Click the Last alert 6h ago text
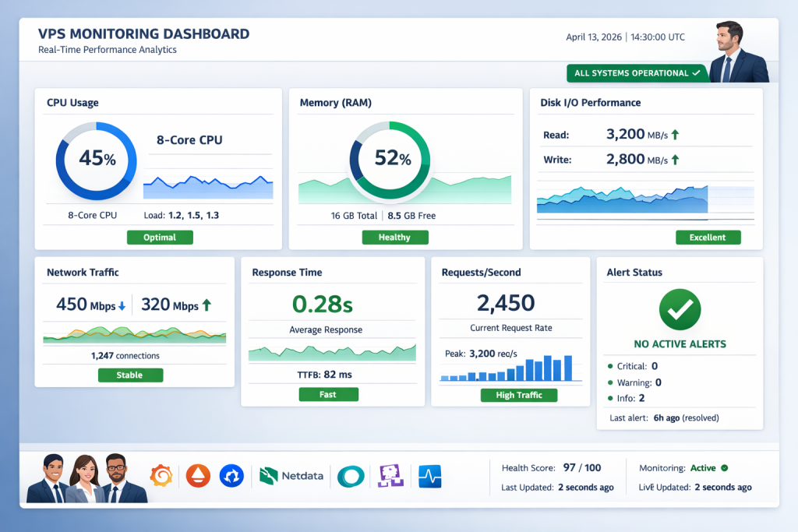Screen dimensions: 798x532 click(x=664, y=418)
